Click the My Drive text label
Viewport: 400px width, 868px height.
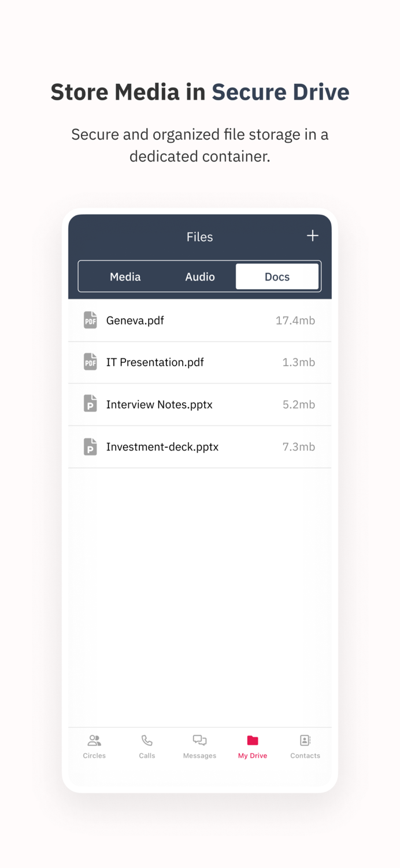(253, 756)
